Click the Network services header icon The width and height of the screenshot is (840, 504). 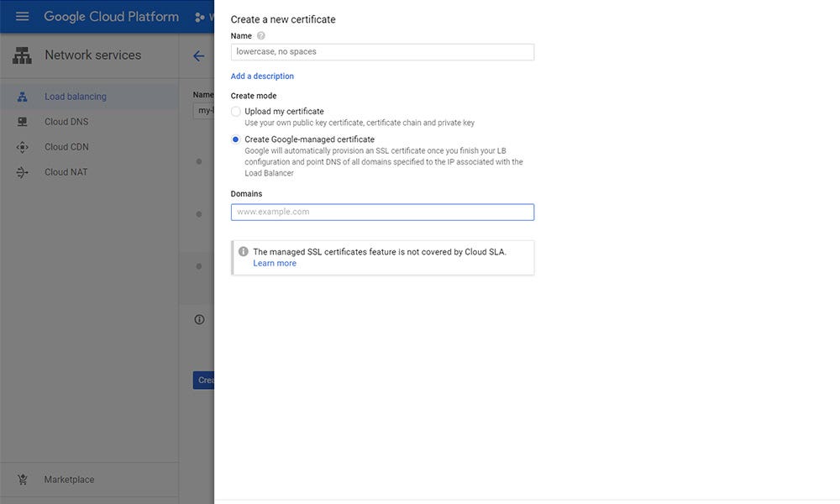click(x=22, y=55)
